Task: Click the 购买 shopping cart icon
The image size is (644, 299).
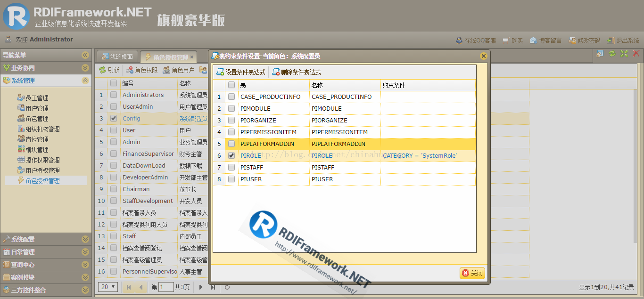Action: tap(506, 40)
